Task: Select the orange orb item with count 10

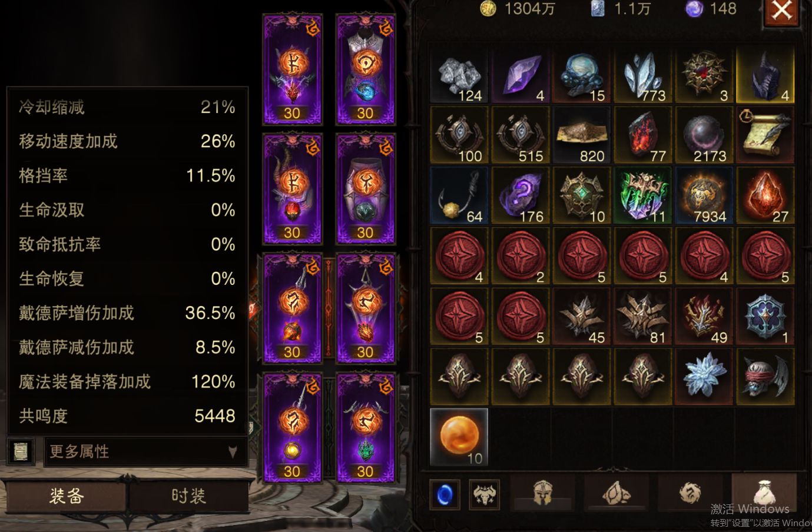Action: [x=459, y=437]
